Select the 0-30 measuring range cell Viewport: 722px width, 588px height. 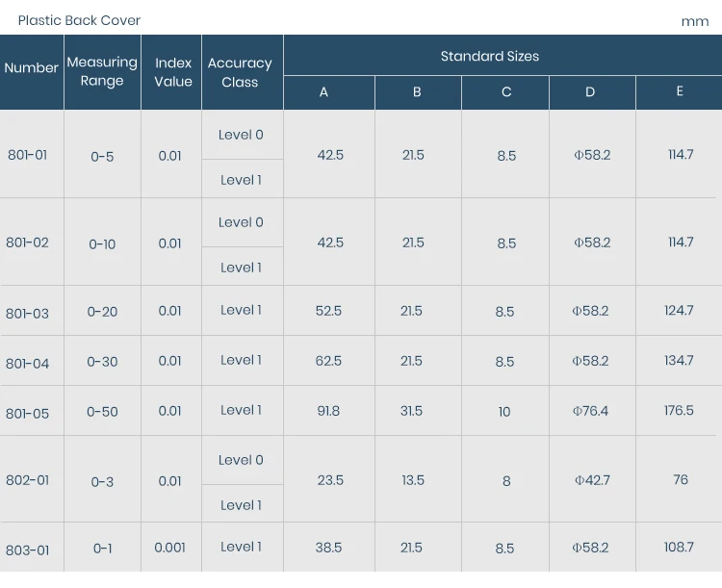(102, 362)
